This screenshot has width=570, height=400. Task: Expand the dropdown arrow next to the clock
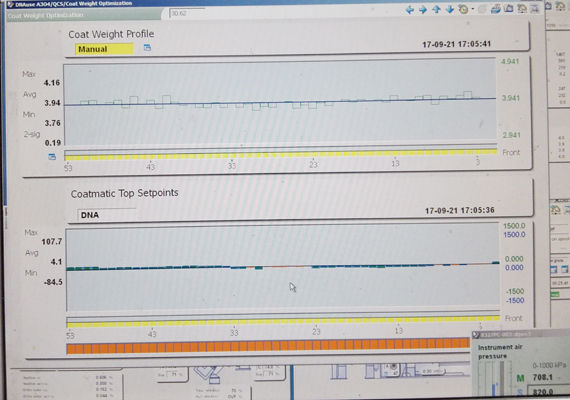[473, 10]
